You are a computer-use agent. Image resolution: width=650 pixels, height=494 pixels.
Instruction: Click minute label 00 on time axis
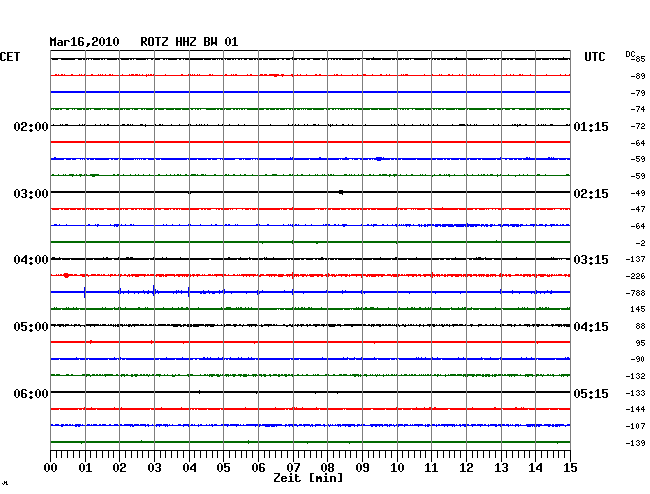(x=51, y=468)
